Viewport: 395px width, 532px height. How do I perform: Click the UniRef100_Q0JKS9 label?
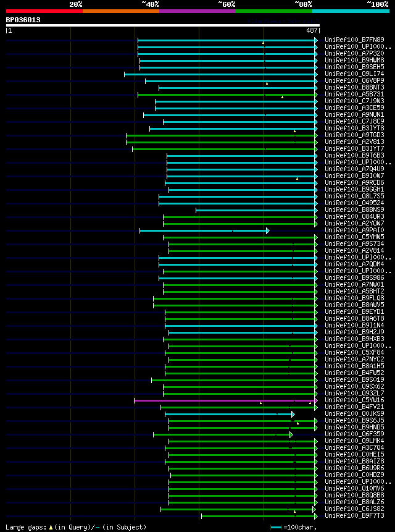click(x=354, y=413)
